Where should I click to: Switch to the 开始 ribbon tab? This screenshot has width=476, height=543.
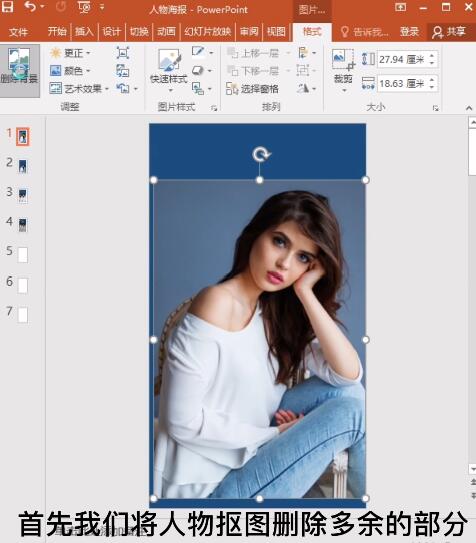(x=57, y=32)
